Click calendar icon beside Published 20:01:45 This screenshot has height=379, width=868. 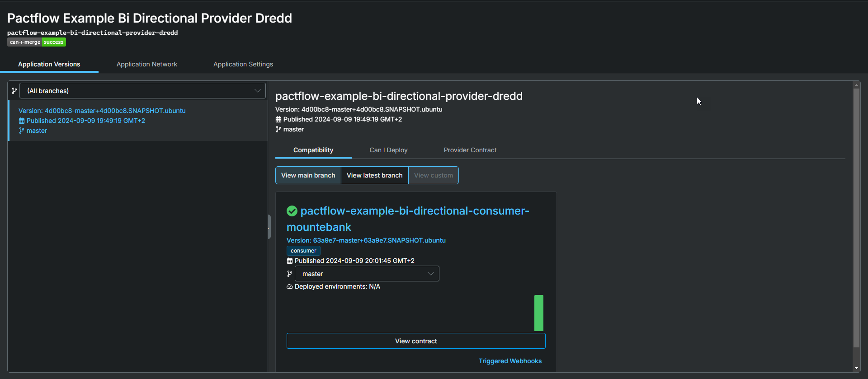pos(290,261)
